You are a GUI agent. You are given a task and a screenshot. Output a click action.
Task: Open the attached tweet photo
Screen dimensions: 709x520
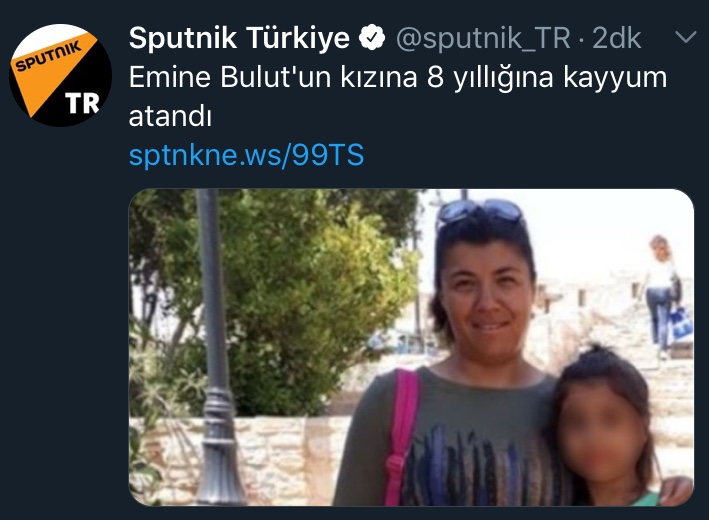tap(411, 347)
